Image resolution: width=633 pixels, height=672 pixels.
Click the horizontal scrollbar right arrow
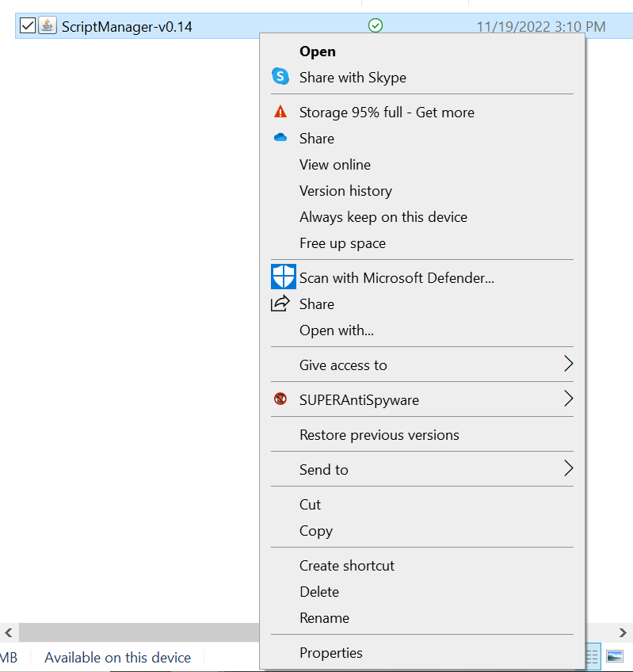tap(624, 632)
